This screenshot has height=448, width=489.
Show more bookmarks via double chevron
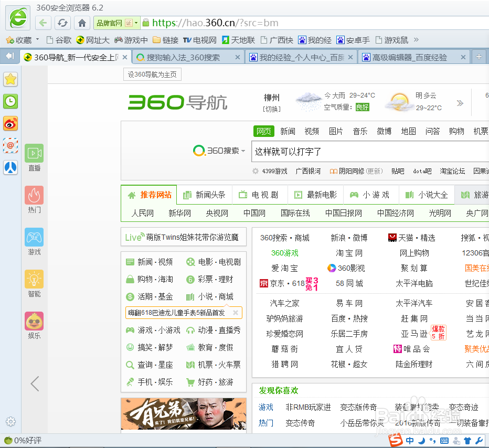pyautogui.click(x=416, y=39)
